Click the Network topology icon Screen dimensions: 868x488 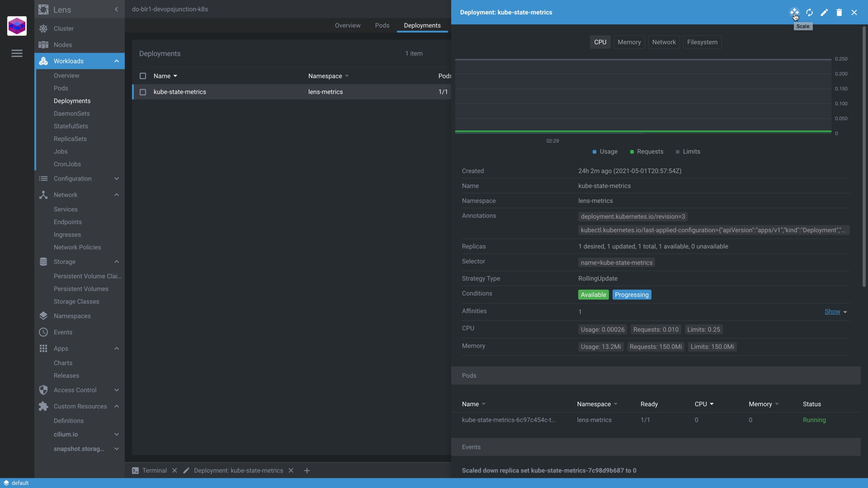pos(43,195)
